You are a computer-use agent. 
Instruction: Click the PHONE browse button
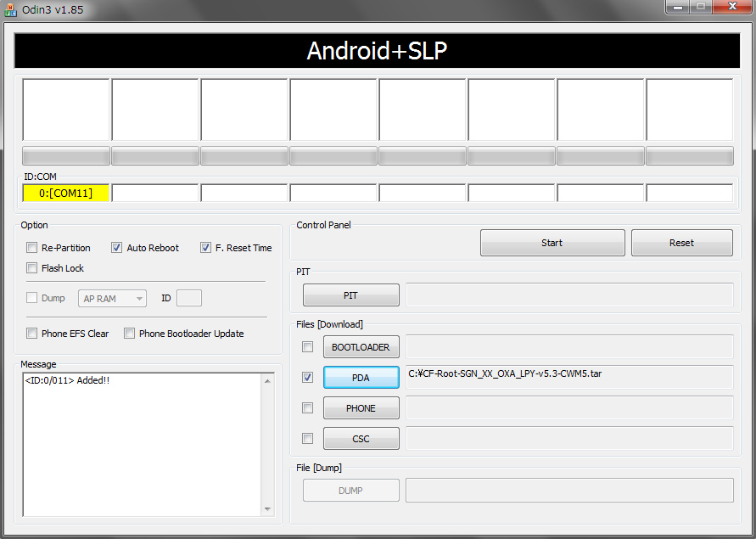click(x=361, y=408)
